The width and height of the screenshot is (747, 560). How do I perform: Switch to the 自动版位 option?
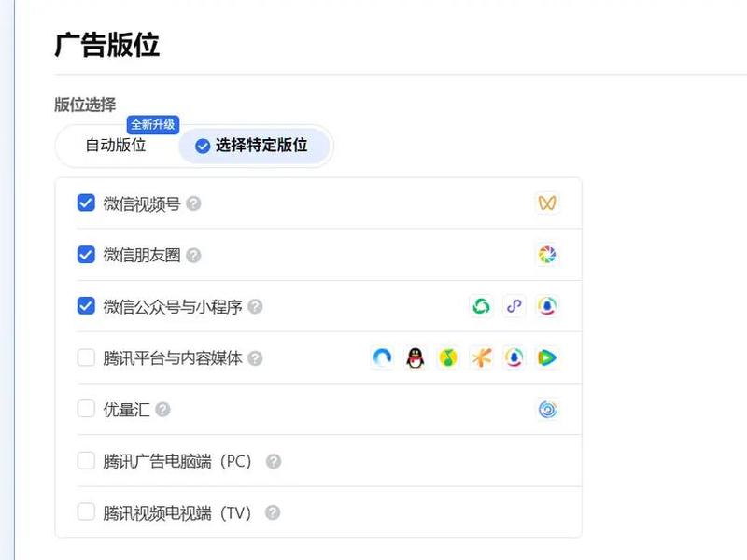coord(115,146)
